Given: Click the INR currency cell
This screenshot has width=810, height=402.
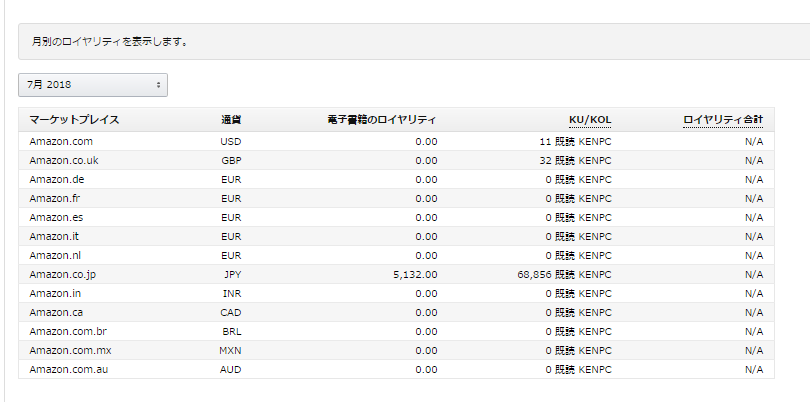Looking at the screenshot, I should (x=231, y=293).
